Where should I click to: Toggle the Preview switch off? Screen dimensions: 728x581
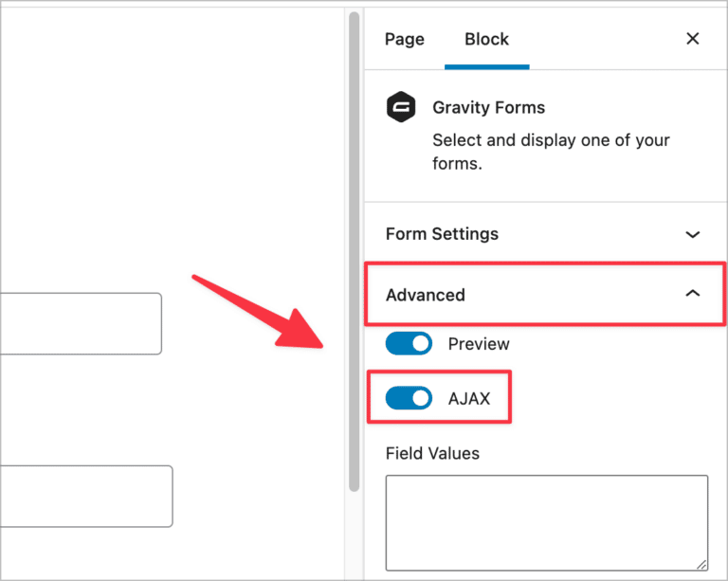point(409,344)
